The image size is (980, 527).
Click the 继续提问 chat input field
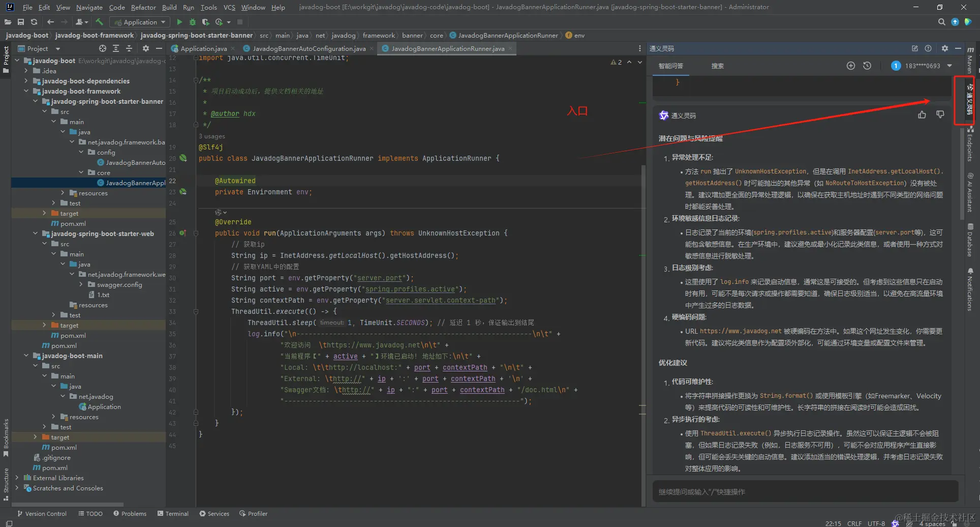[x=806, y=492]
